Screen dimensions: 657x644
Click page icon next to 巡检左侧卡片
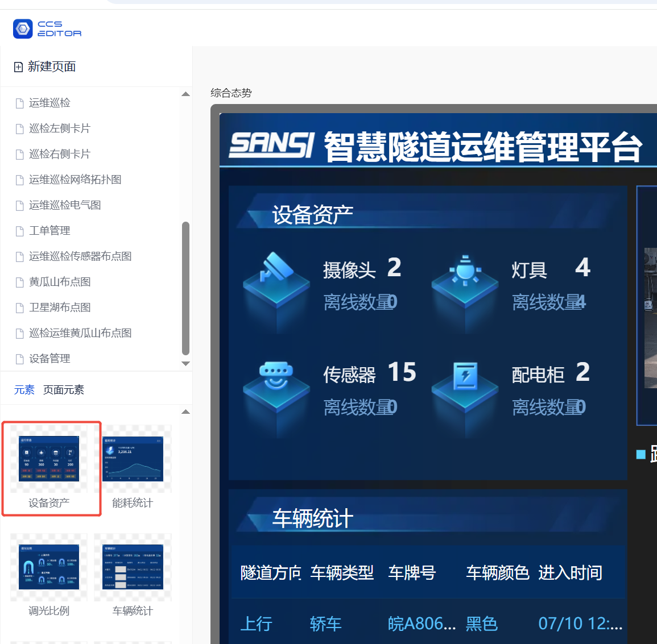(20, 129)
